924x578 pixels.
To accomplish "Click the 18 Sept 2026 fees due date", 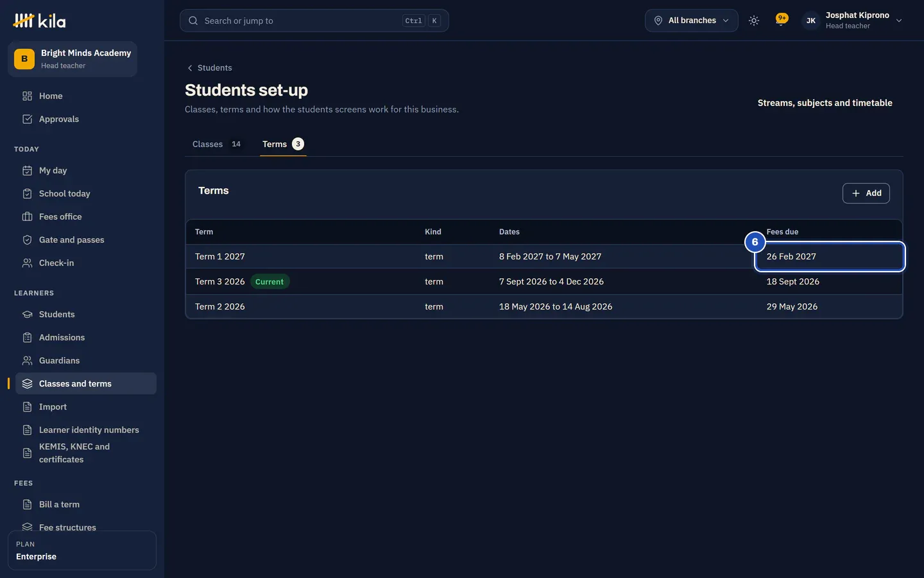I will 793,282.
